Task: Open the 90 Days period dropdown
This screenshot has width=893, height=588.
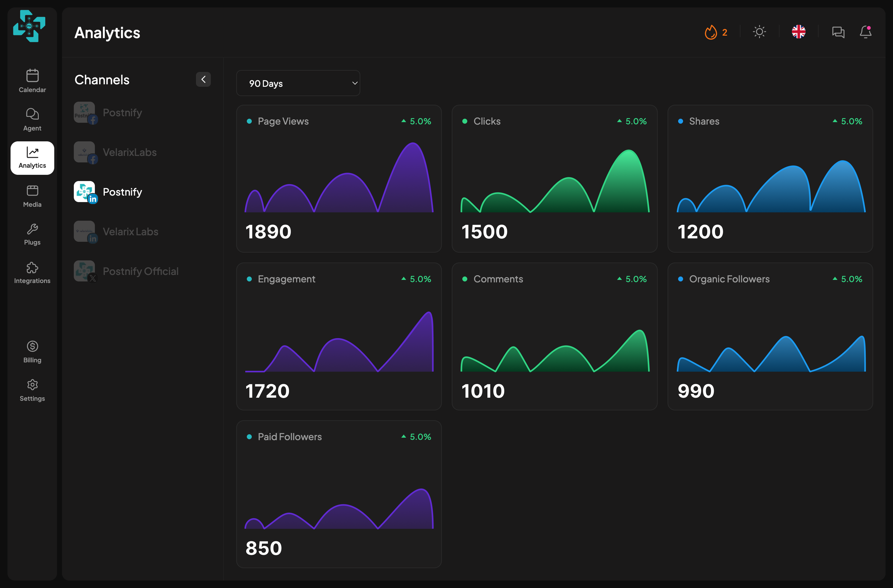Action: (298, 83)
